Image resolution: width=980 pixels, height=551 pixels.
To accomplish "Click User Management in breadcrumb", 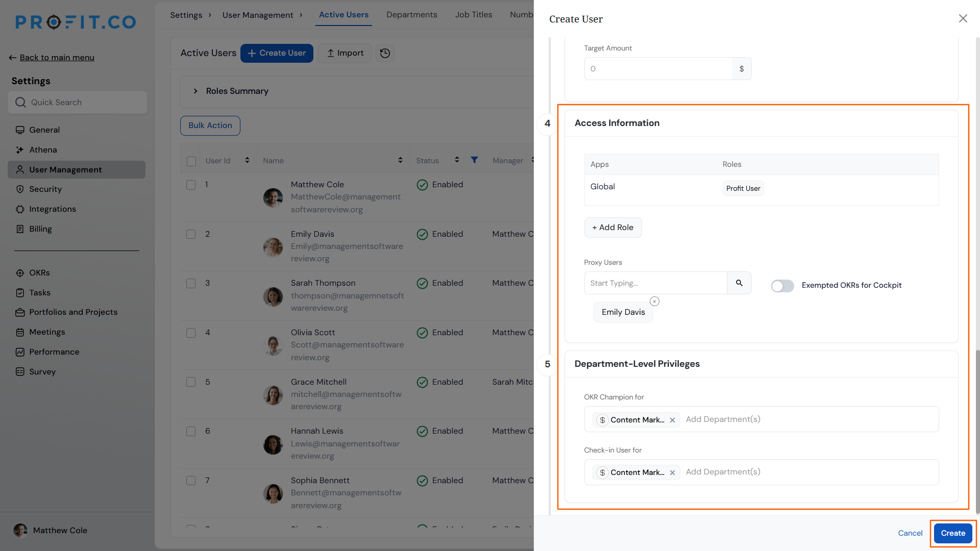I will 258,15.
